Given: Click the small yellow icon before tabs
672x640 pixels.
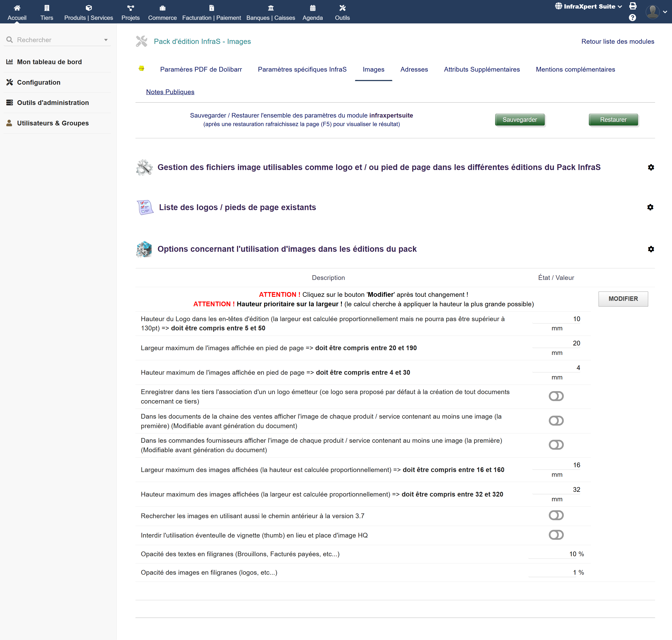Looking at the screenshot, I should click(x=142, y=68).
